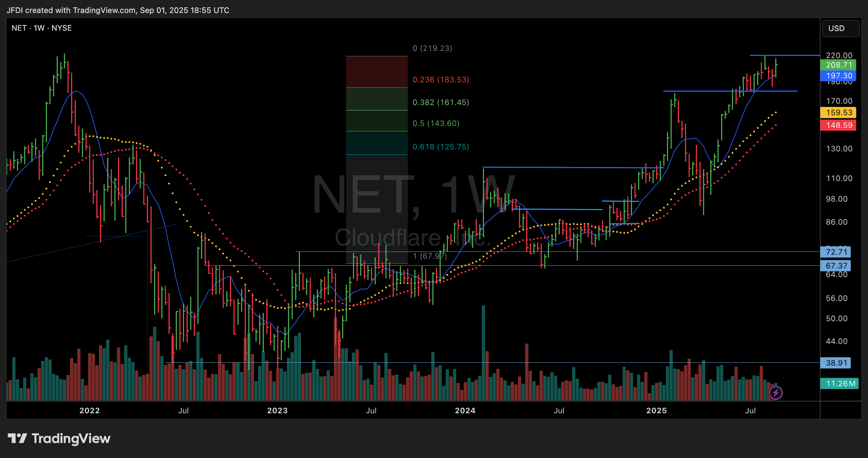This screenshot has height=458, width=868.
Task: Click the blue 197.30 price tag
Action: (838, 76)
